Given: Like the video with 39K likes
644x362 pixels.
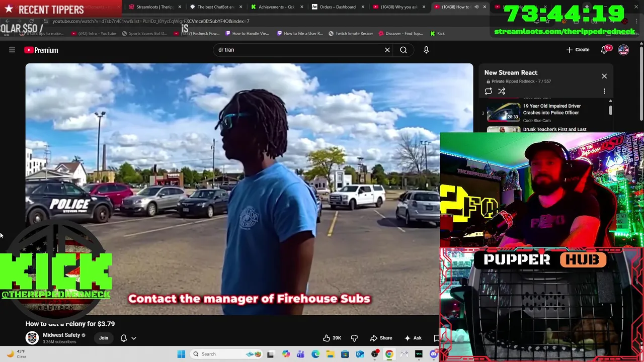Looking at the screenshot, I should coord(332,338).
